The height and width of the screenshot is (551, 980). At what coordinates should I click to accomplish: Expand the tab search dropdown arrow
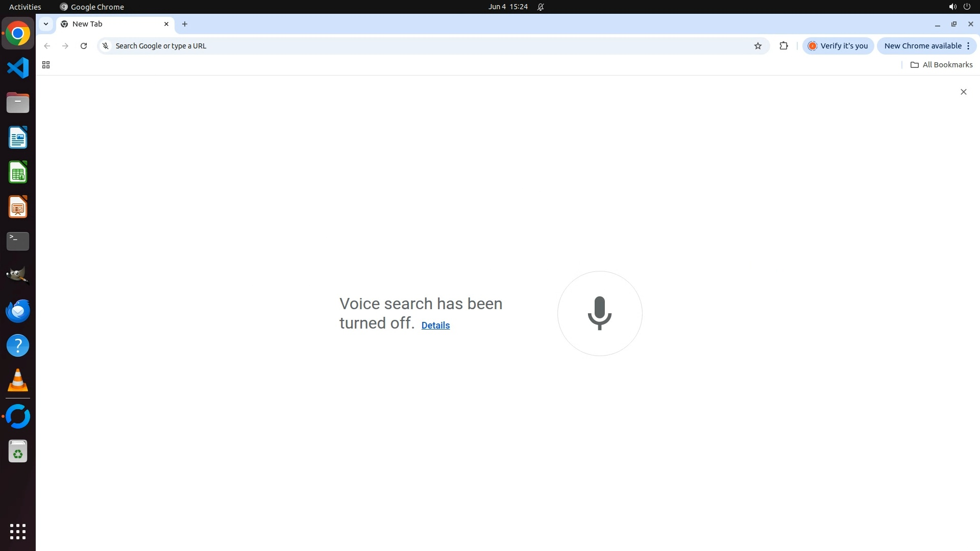coord(46,24)
